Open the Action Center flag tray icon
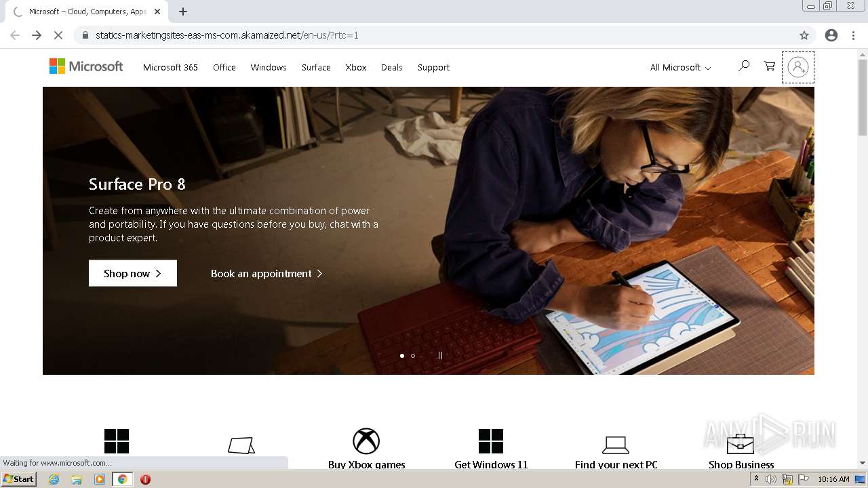868x488 pixels. [804, 479]
